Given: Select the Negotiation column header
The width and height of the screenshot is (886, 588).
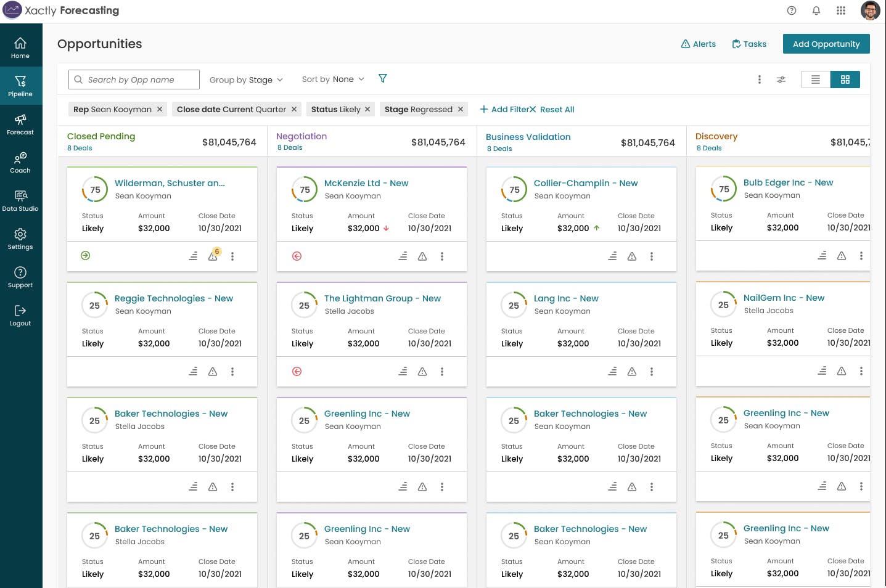Looking at the screenshot, I should click(301, 136).
